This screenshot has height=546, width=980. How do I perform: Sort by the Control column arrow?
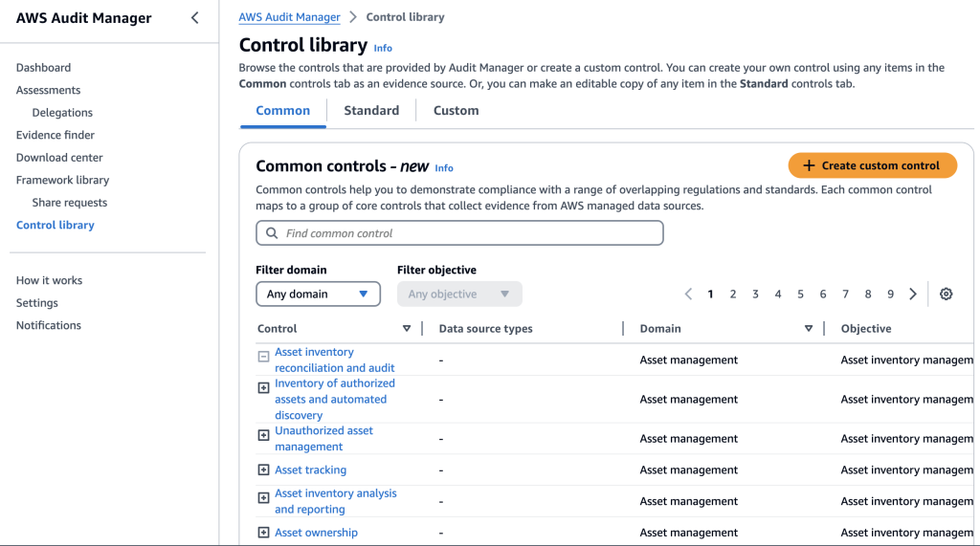point(406,329)
